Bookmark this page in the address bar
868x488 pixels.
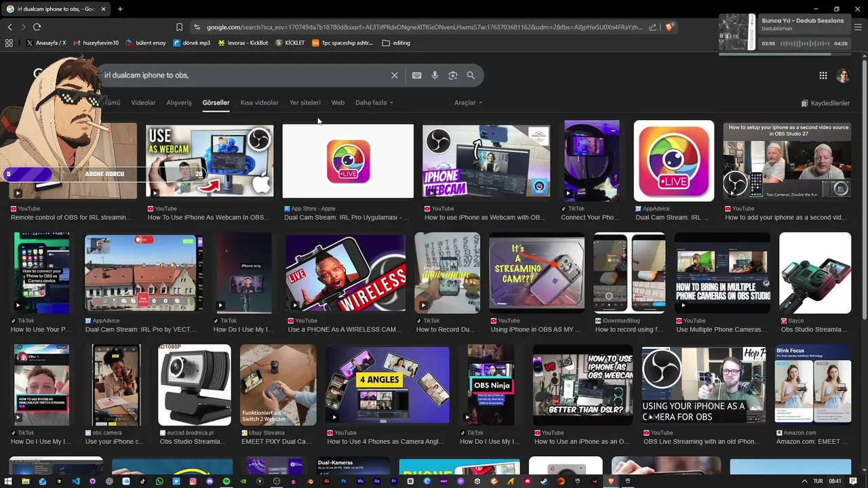tap(179, 27)
